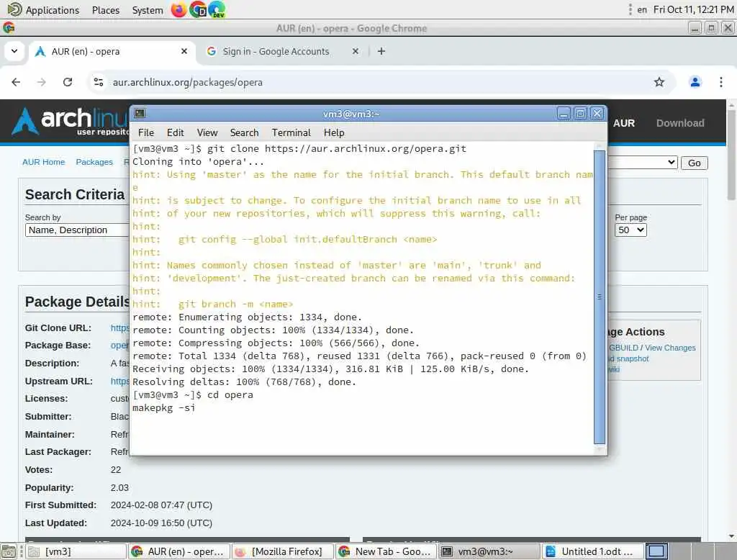Switch to vm3@vm3:~ taskbar item
The height and width of the screenshot is (560, 737).
coord(489,551)
